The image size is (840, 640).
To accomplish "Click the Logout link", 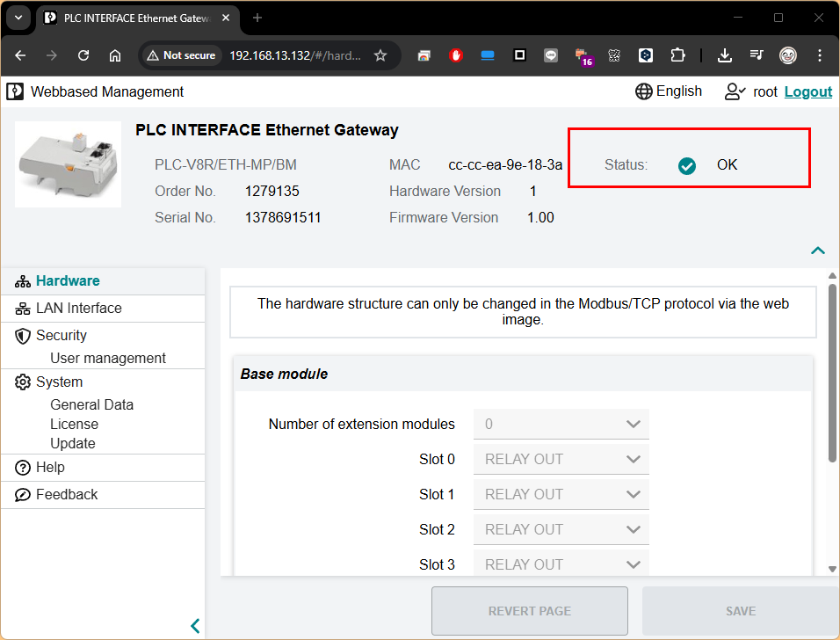I will click(807, 91).
